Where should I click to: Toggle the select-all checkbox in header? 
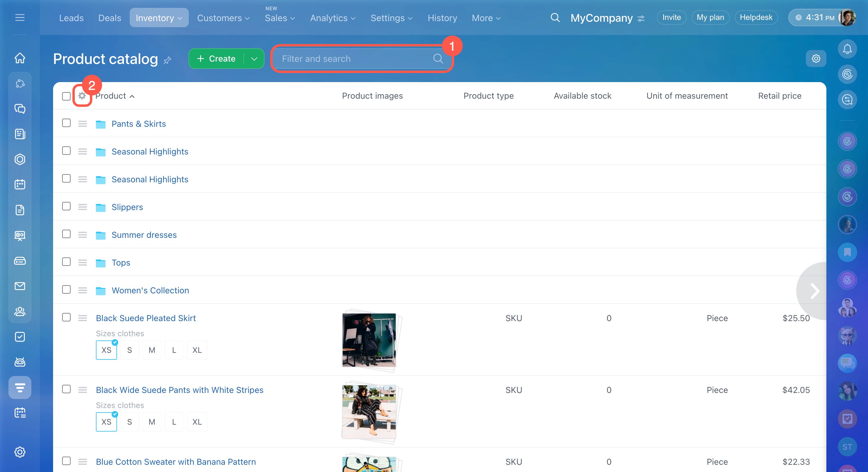[66, 96]
